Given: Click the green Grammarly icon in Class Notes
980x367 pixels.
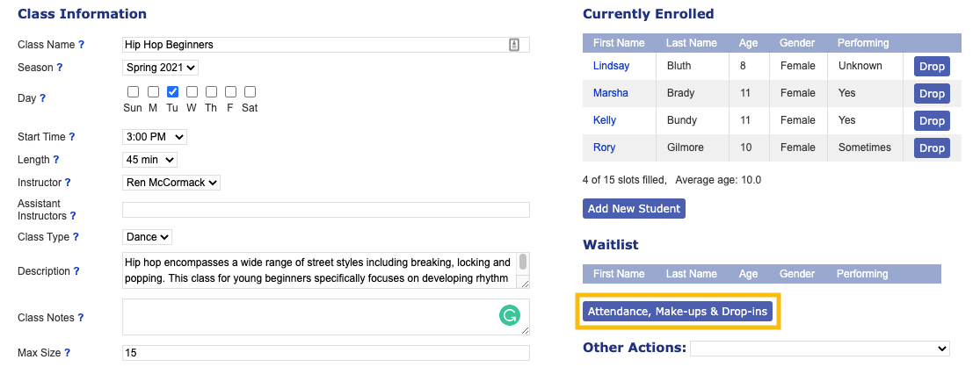Looking at the screenshot, I should pyautogui.click(x=509, y=315).
